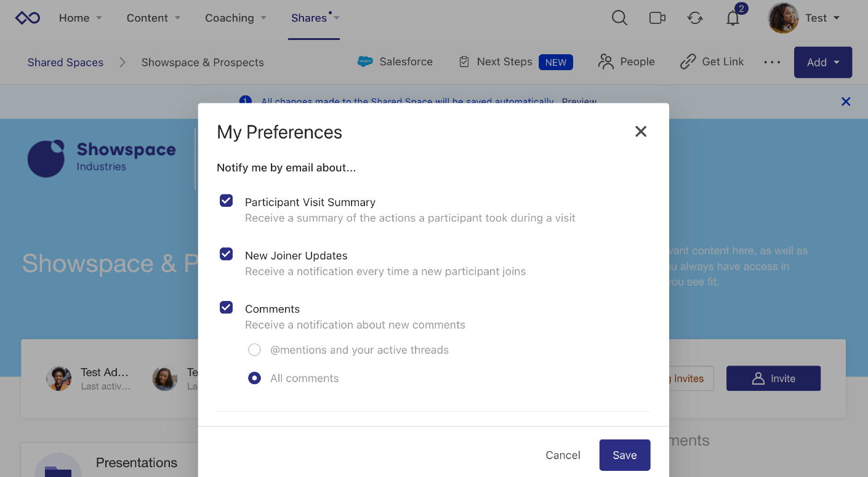Open the Home dropdown menu
868x477 pixels.
80,18
